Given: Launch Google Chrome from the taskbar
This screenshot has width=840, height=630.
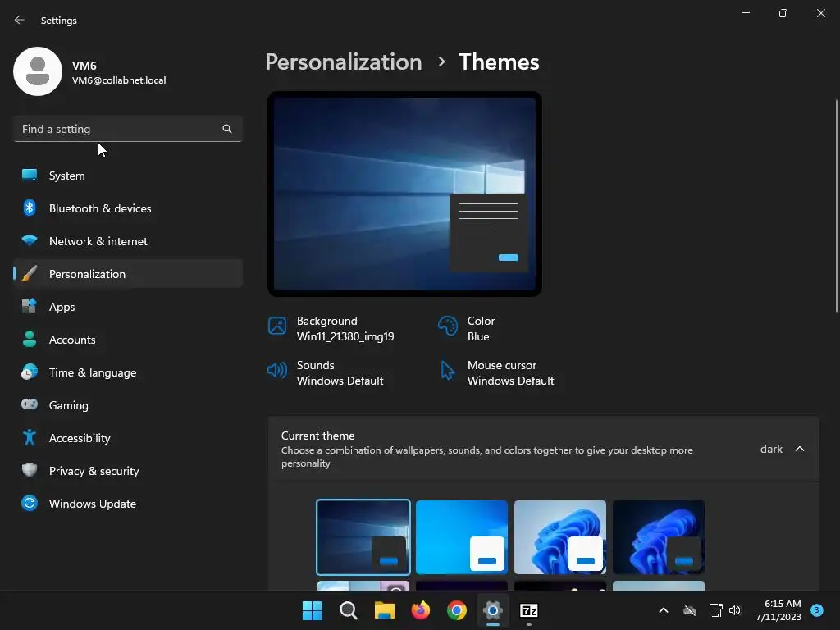Looking at the screenshot, I should [457, 610].
